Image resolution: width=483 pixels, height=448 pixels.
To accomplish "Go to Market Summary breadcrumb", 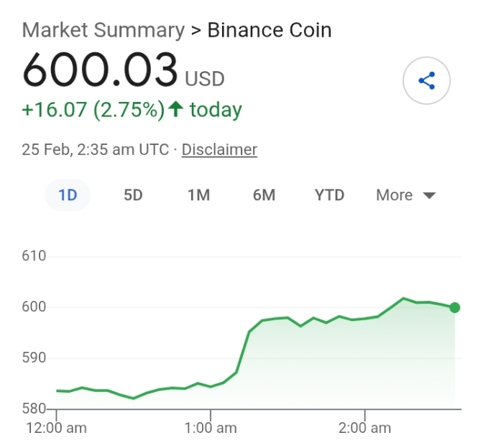I will click(x=103, y=30).
